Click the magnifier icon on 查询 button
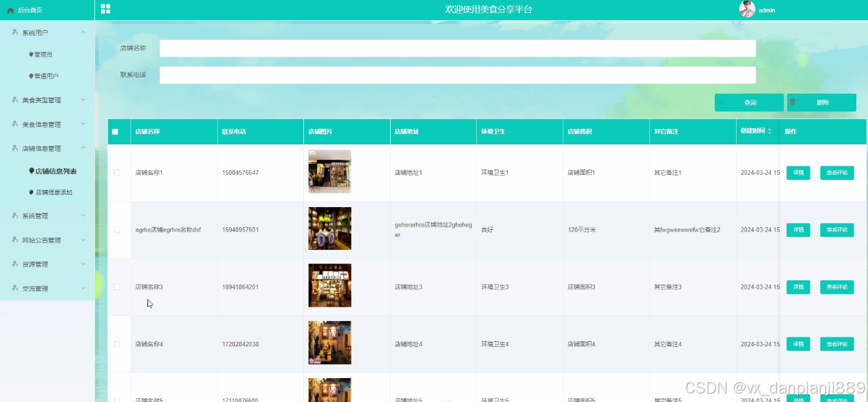 pos(721,102)
